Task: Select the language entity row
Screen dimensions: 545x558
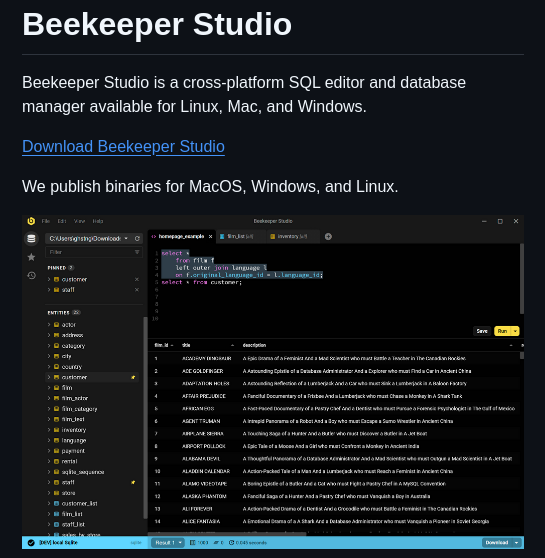Action: (x=93, y=440)
